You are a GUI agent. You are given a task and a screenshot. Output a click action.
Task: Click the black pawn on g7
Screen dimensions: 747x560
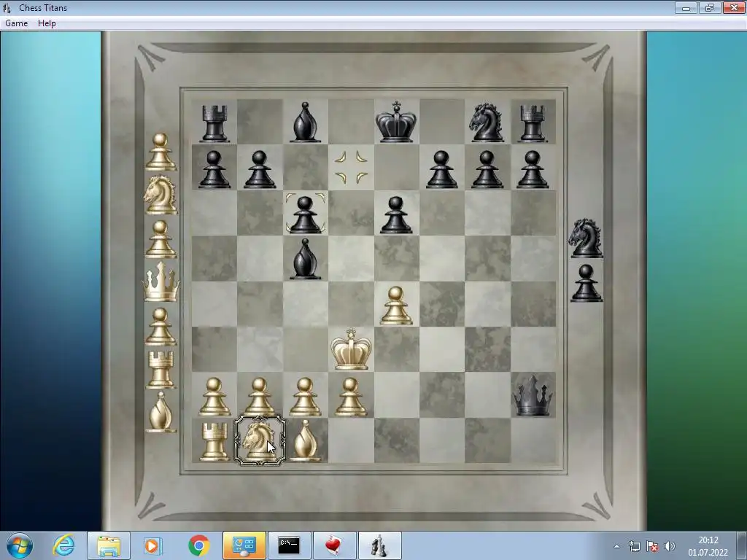(487, 169)
